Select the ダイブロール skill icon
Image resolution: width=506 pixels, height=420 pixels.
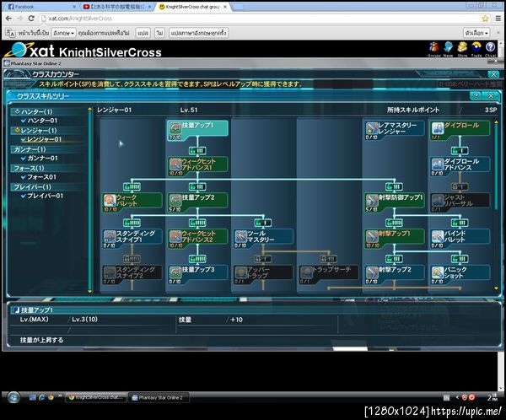(438, 128)
